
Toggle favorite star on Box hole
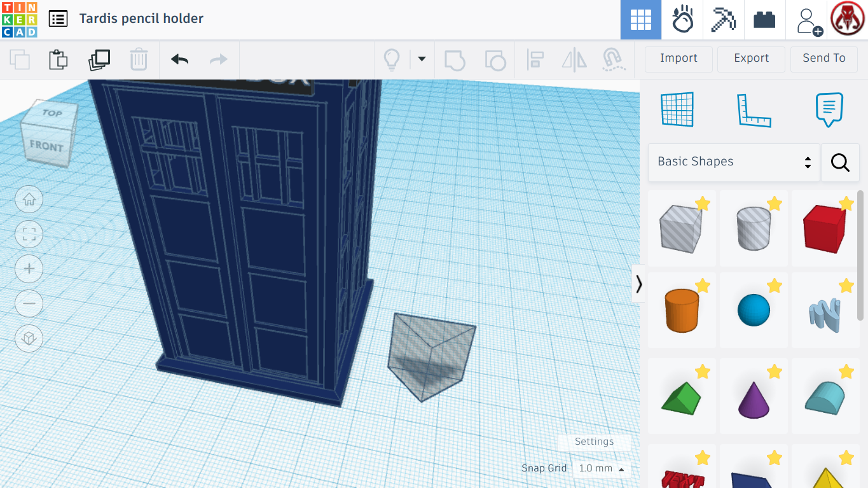(702, 204)
